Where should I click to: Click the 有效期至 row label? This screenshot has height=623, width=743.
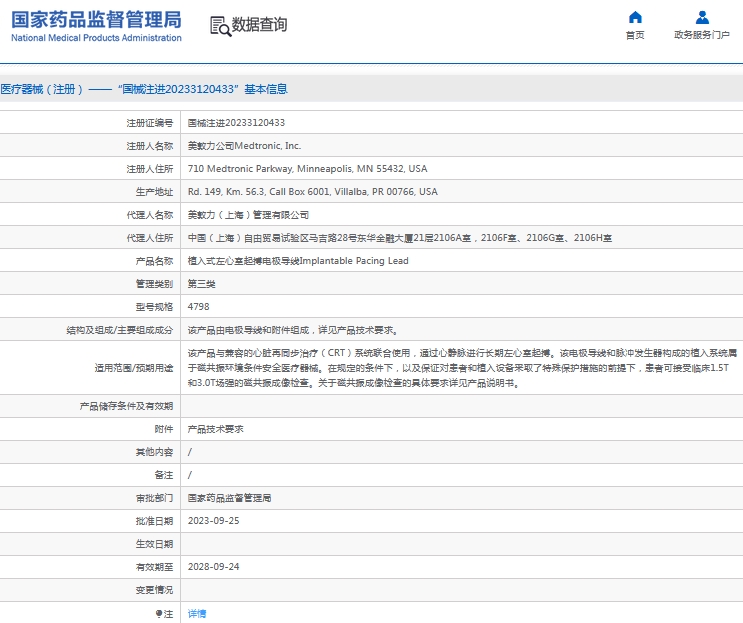(x=154, y=567)
